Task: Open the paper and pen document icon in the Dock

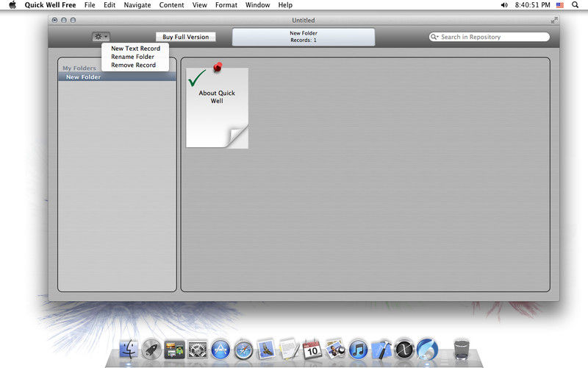Action: click(x=289, y=349)
